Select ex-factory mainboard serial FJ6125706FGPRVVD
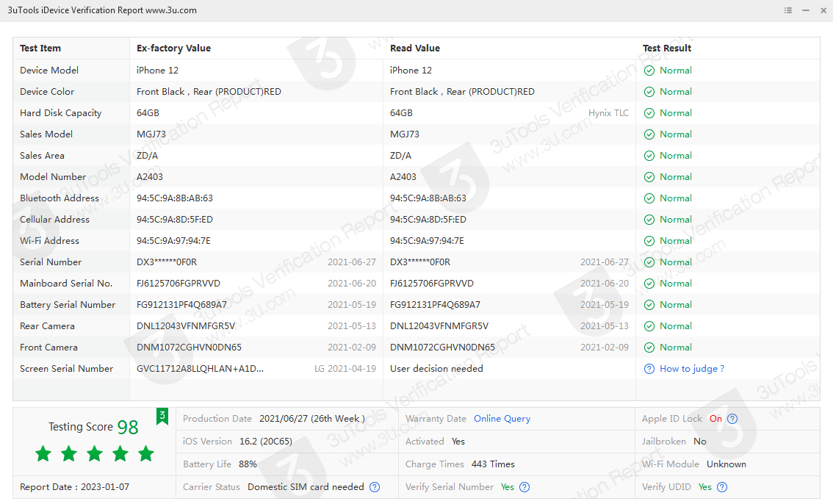Image resolution: width=833 pixels, height=504 pixels. [x=178, y=284]
